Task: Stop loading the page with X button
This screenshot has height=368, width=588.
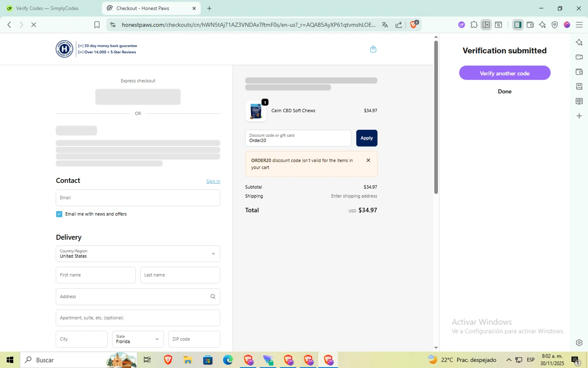Action: coord(34,25)
